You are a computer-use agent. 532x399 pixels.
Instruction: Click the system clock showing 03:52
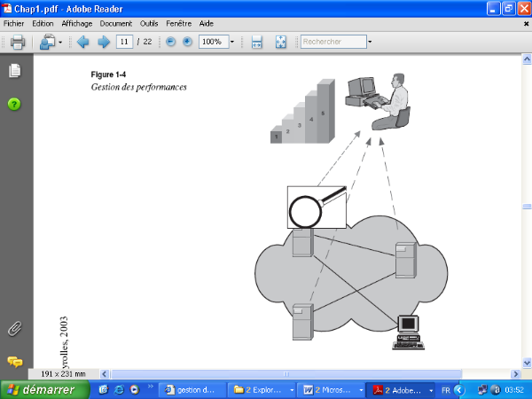tap(514, 390)
